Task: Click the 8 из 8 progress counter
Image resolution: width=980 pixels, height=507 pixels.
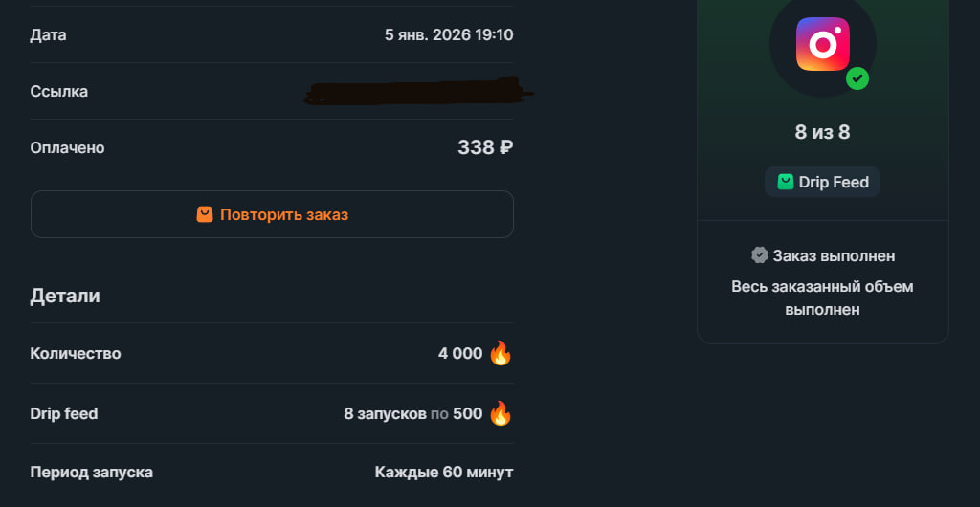Action: click(x=822, y=132)
